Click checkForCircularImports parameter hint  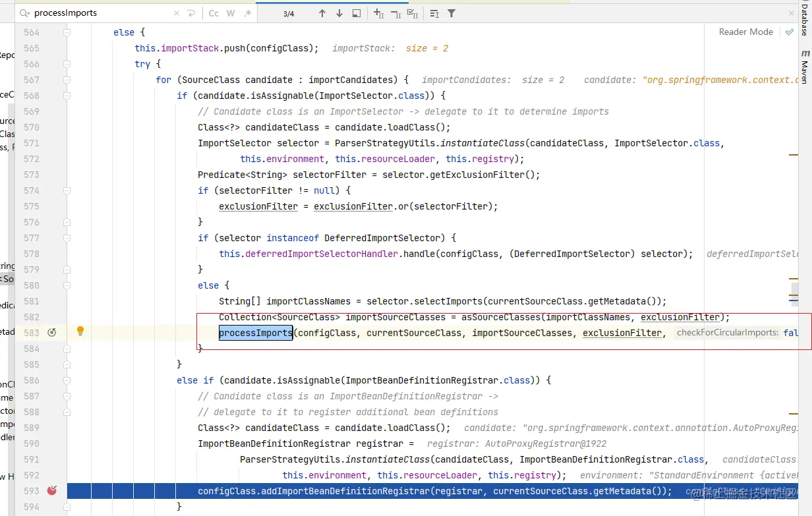pos(728,333)
